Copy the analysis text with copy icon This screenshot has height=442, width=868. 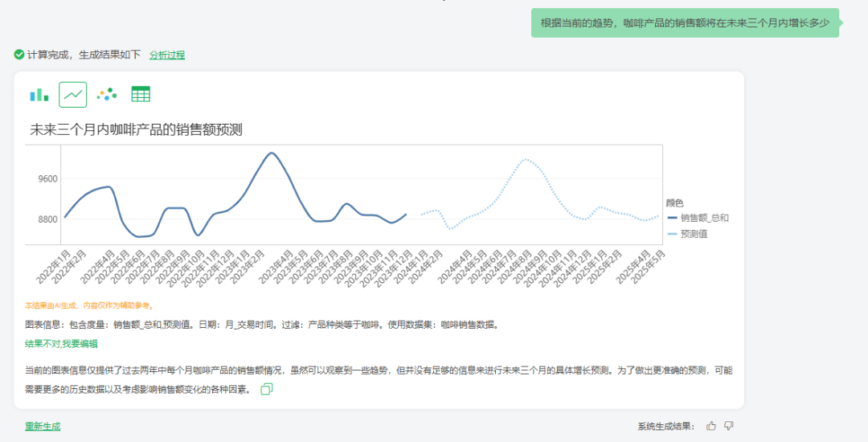pos(267,389)
